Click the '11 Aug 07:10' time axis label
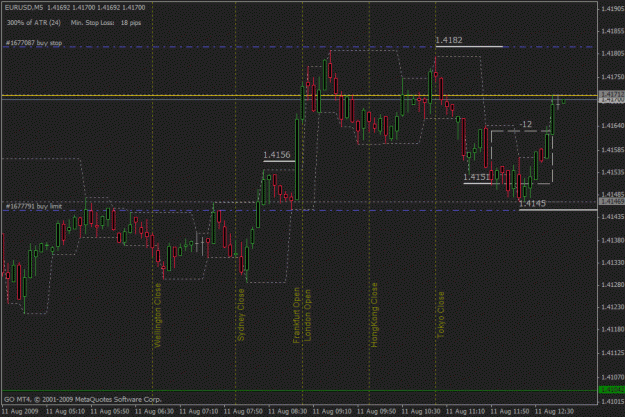 199,411
